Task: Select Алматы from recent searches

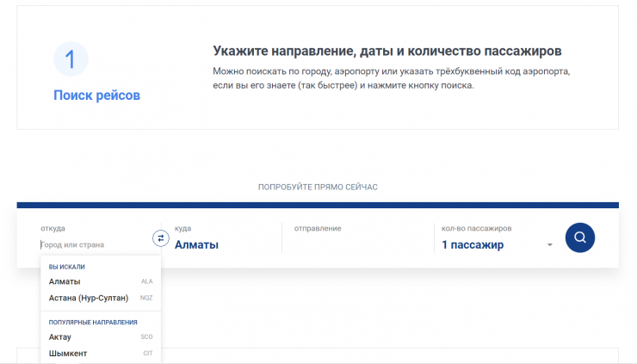Action: pyautogui.click(x=65, y=281)
